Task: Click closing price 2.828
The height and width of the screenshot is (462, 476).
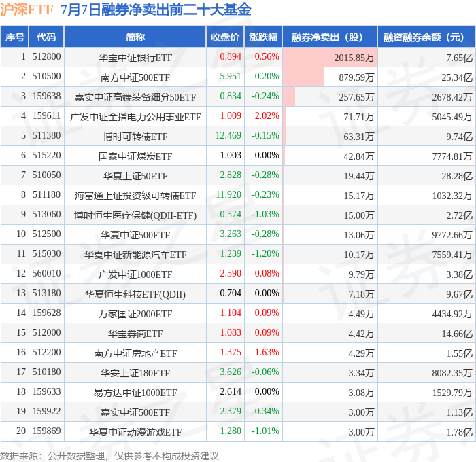Action: (x=231, y=175)
